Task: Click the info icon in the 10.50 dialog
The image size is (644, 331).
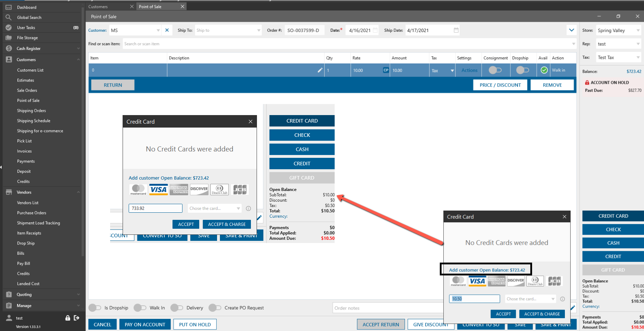Action: tap(562, 299)
